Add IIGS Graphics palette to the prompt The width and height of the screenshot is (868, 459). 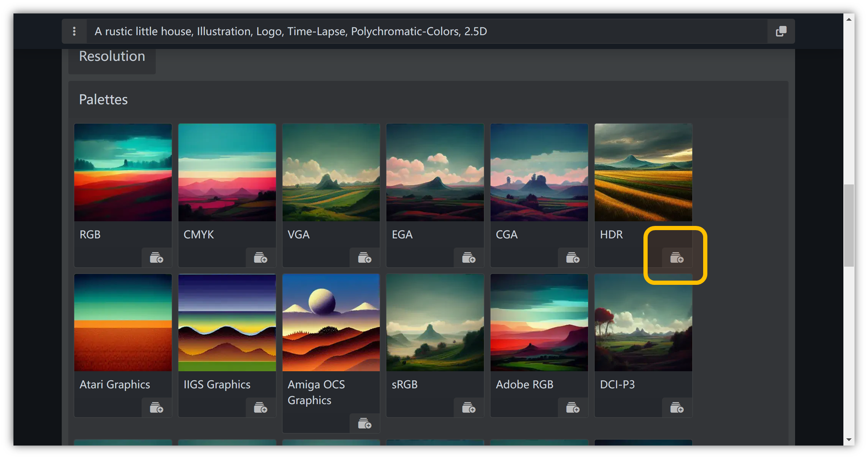tap(260, 408)
